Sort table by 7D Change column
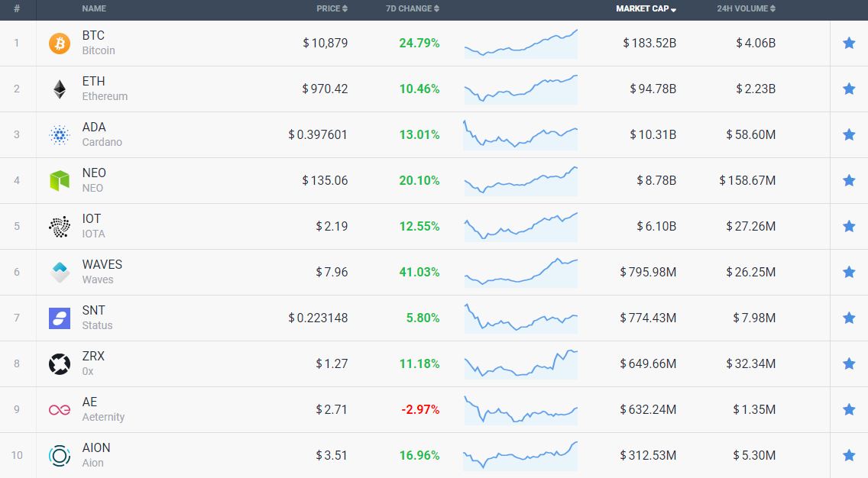The image size is (868, 478). coord(413,9)
